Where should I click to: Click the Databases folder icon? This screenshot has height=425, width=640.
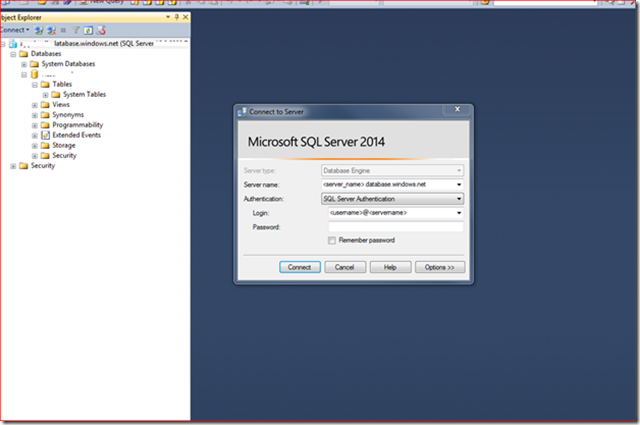pos(24,54)
